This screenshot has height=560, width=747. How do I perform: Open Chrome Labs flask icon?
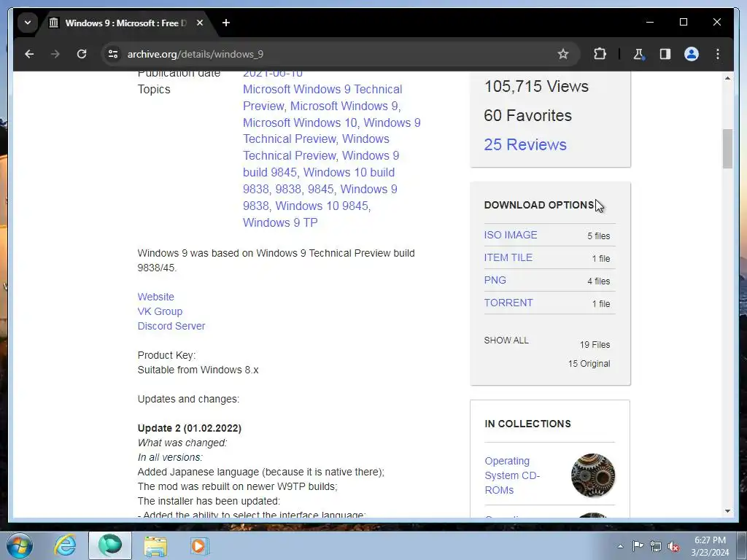639,54
